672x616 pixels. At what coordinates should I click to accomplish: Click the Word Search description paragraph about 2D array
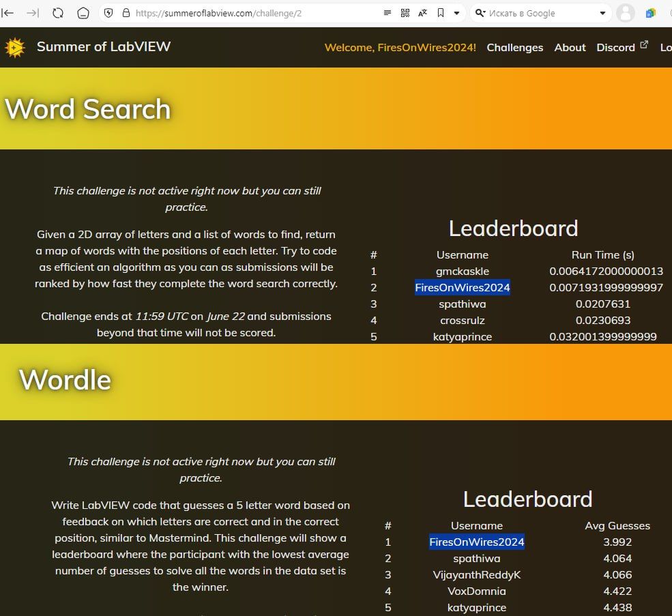[x=186, y=259]
